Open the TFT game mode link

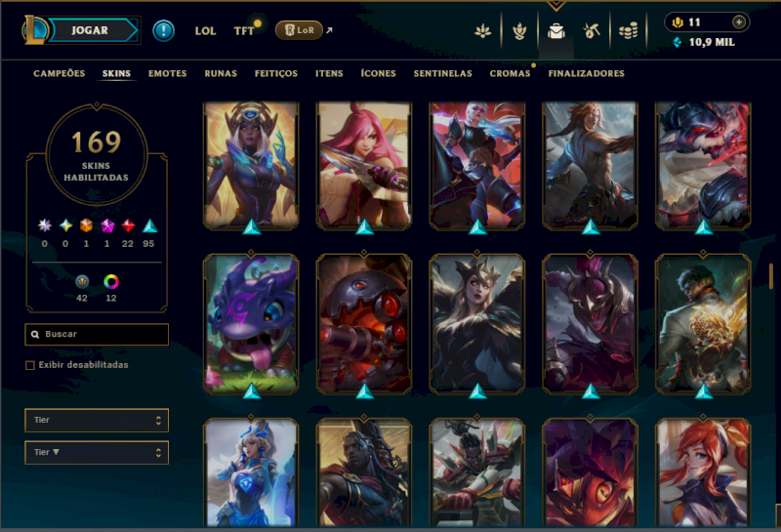coord(244,31)
